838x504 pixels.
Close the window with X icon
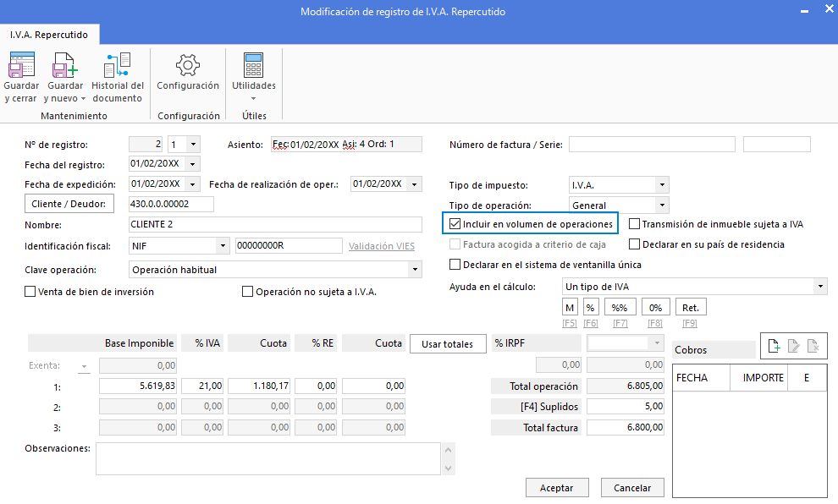pos(829,9)
